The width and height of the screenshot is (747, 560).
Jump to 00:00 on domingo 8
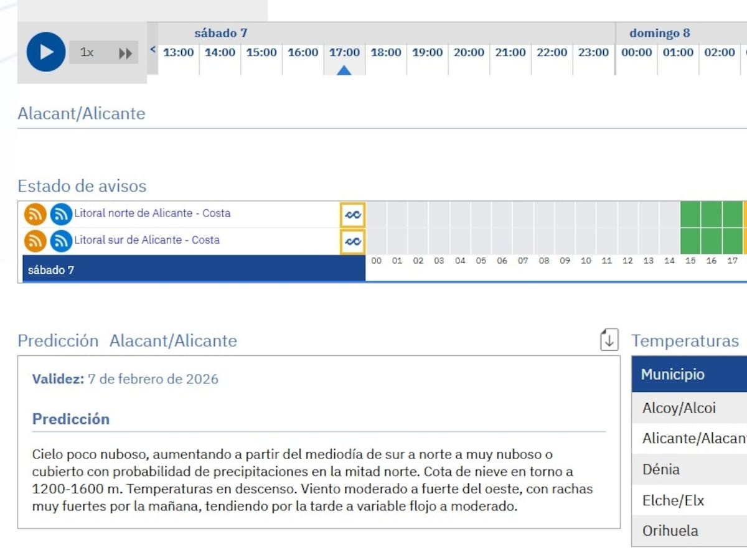636,53
